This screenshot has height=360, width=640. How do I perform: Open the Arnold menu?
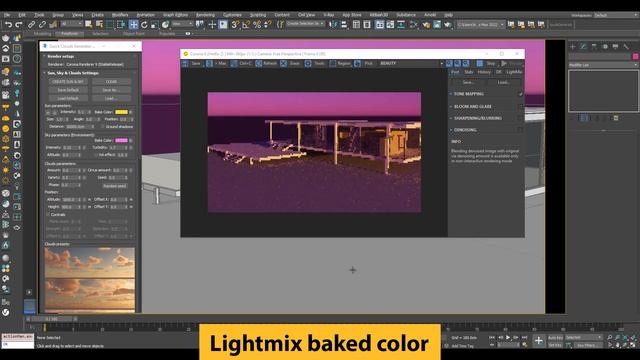430,15
